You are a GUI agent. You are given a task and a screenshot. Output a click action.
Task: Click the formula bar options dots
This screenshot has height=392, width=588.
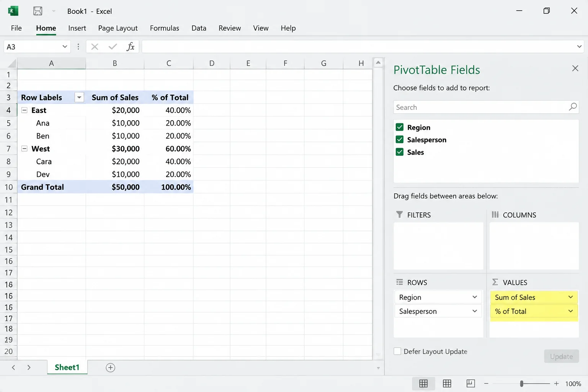click(78, 47)
